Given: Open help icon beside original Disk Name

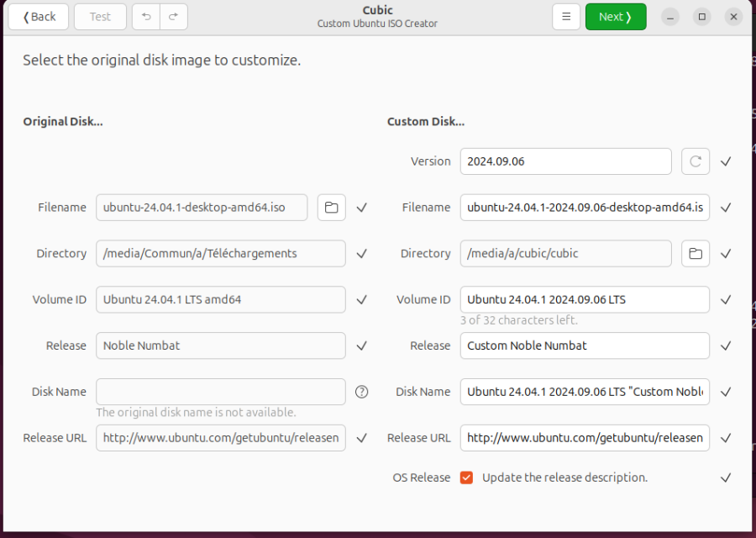Looking at the screenshot, I should [x=361, y=392].
